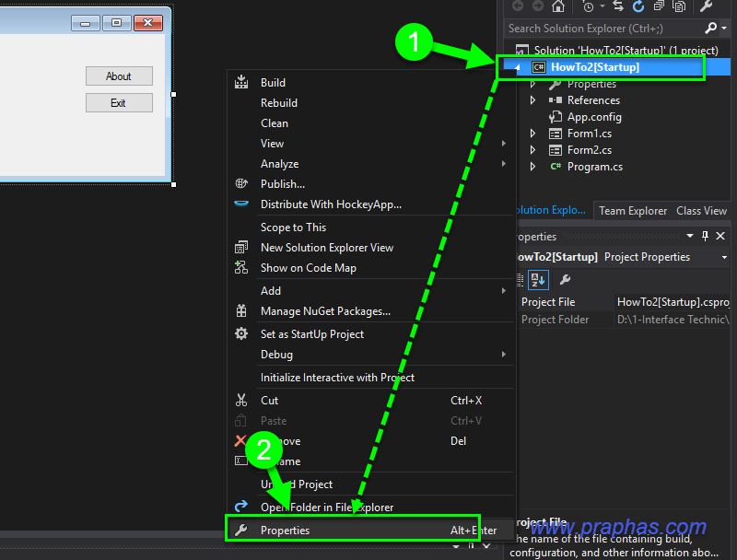
Task: Click the Categorized view icon in Properties
Action: tap(520, 280)
